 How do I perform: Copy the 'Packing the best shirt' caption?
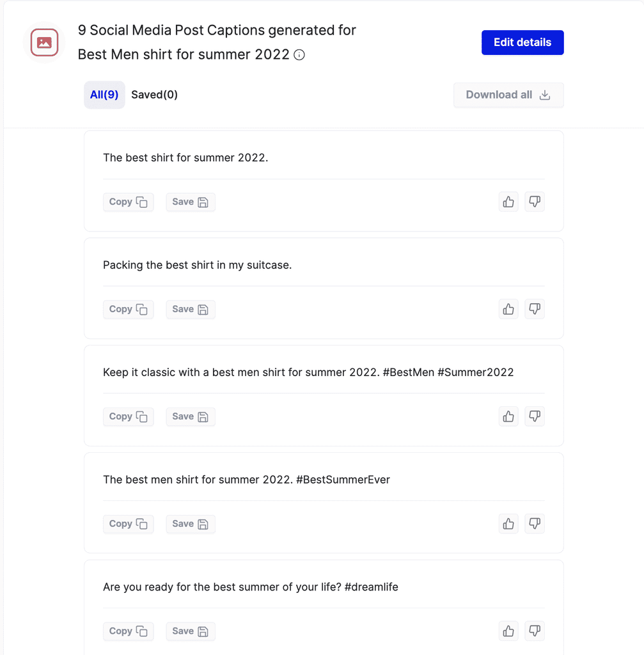click(x=128, y=310)
